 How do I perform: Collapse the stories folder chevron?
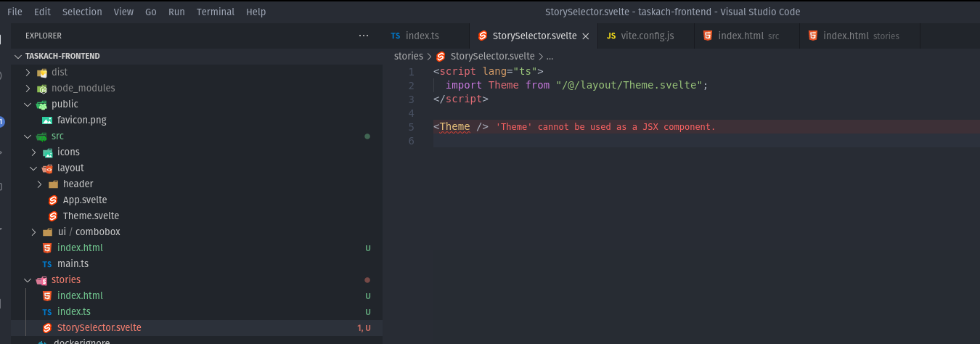pos(28,279)
